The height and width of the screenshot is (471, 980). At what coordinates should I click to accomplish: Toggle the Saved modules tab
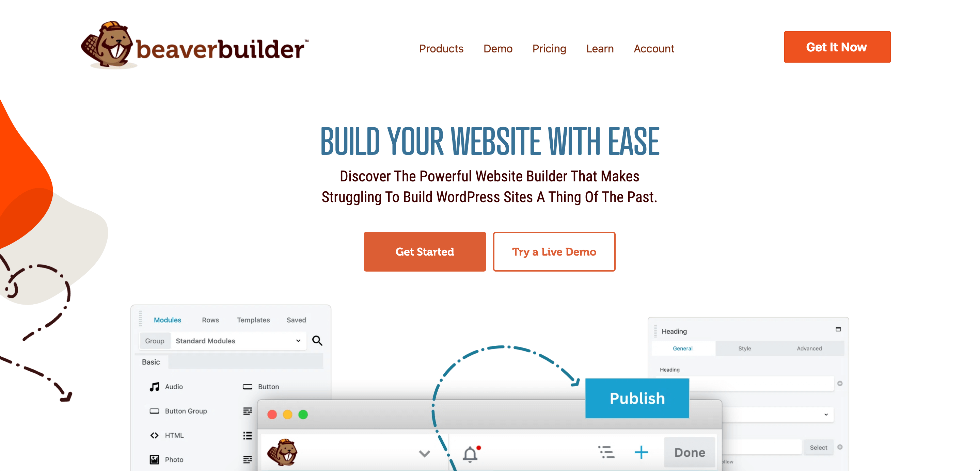pos(297,321)
